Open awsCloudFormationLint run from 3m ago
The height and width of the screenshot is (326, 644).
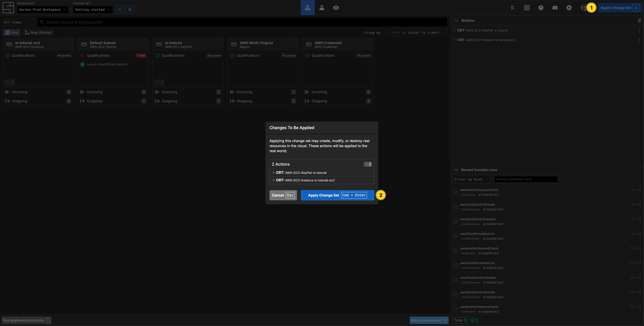click(x=548, y=236)
